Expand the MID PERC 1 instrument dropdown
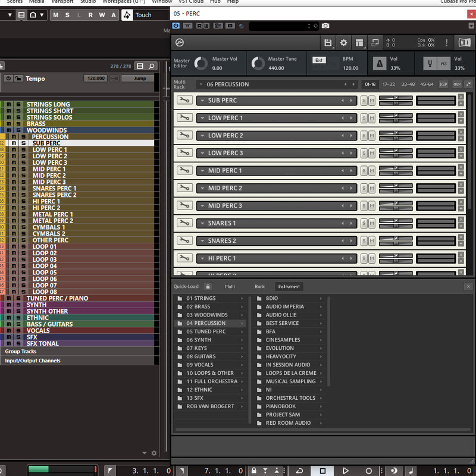 (x=202, y=171)
